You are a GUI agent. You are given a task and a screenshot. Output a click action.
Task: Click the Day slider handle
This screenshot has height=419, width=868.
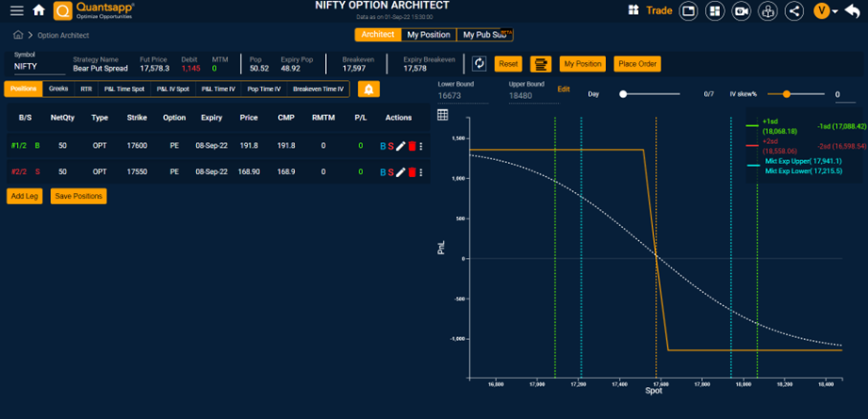click(623, 94)
